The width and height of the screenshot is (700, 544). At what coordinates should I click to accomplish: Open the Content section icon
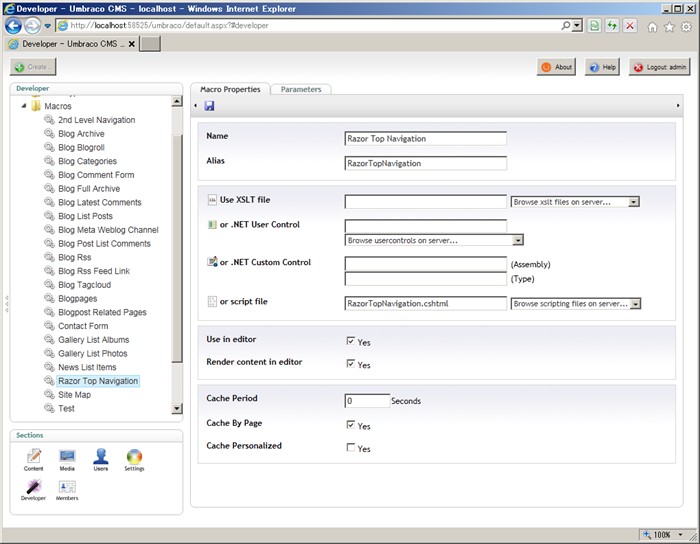coord(33,460)
